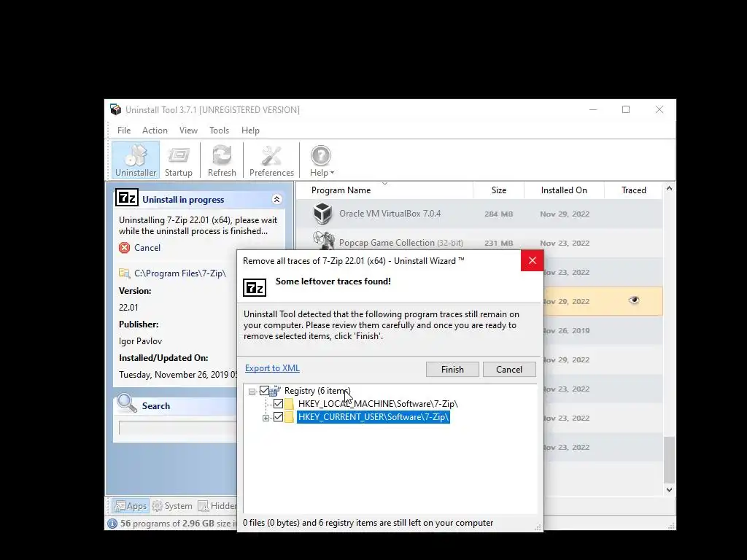Click HKEY_LOCAL_MACHINE folder icon

click(289, 404)
